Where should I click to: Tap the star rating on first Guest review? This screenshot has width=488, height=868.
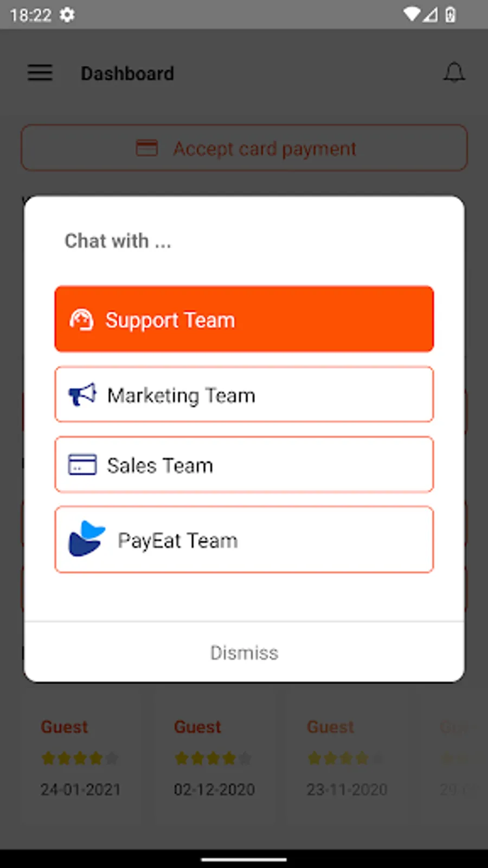tap(80, 758)
